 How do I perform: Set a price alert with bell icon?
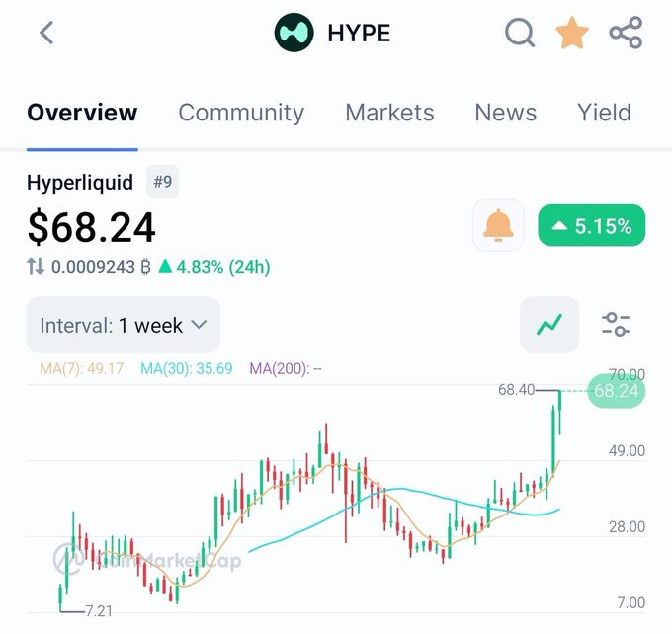pyautogui.click(x=498, y=225)
